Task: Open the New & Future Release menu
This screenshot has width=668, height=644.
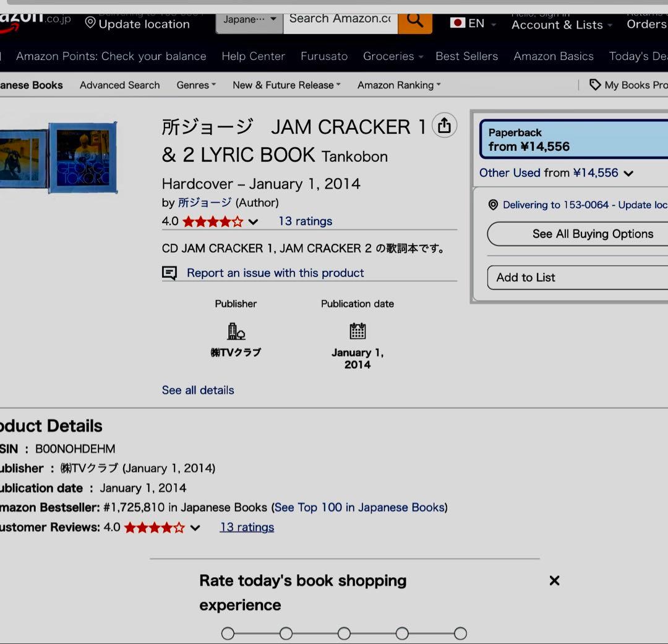Action: click(286, 85)
